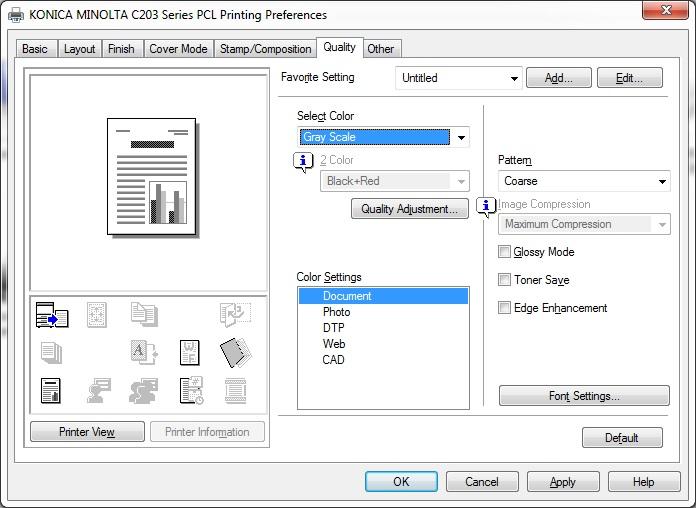Click the grayed fold/booklet icon with dotted outline
The width and height of the screenshot is (696, 508).
235,314
